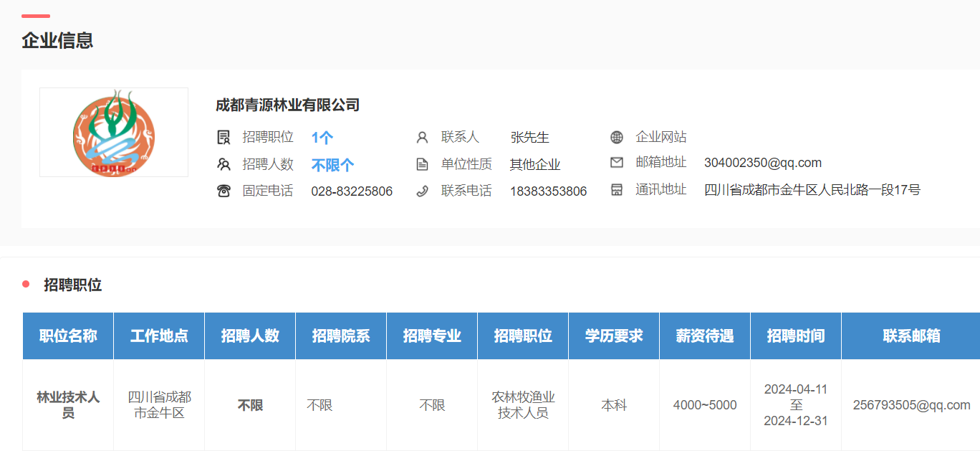Click the email address envelope icon
Screen dimensions: 980x451
click(x=617, y=163)
